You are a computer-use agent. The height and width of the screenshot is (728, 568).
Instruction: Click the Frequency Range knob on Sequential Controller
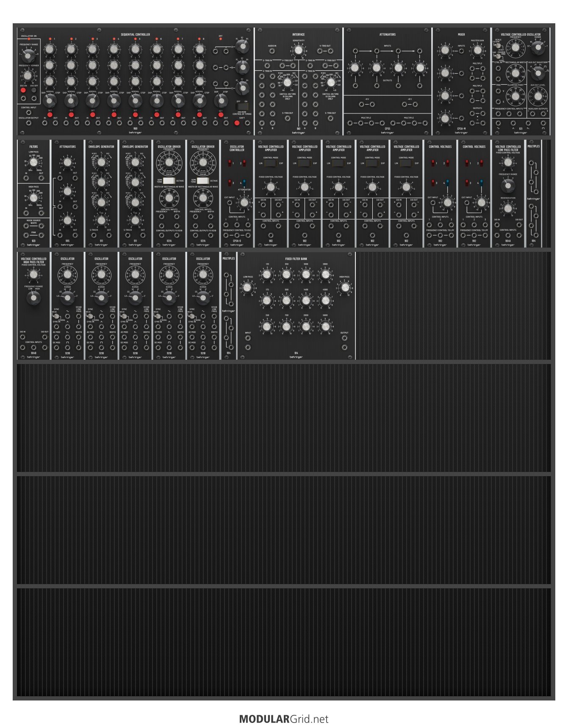tap(28, 55)
